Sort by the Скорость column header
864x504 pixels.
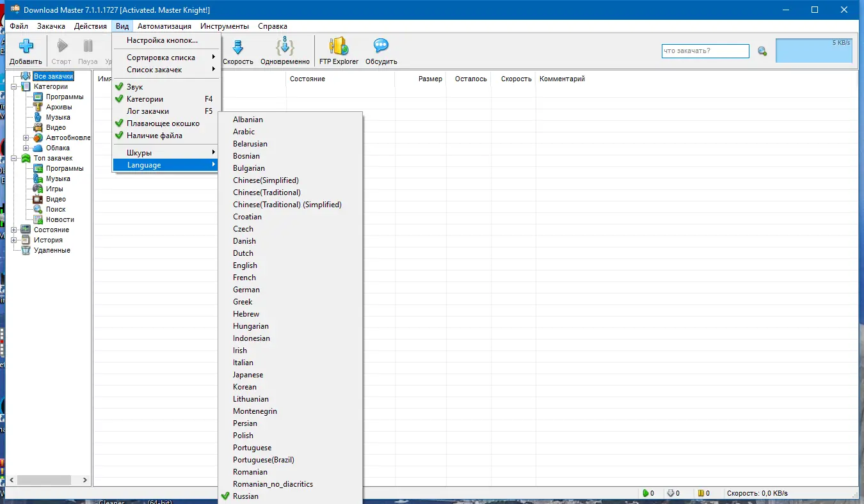(513, 79)
